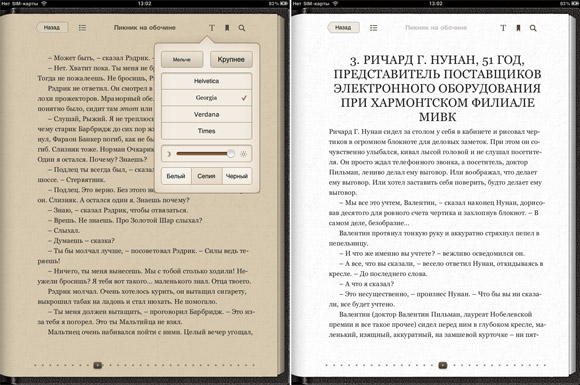Open font settings T icon in right page
Screen dimensions: 580x385
[503, 28]
